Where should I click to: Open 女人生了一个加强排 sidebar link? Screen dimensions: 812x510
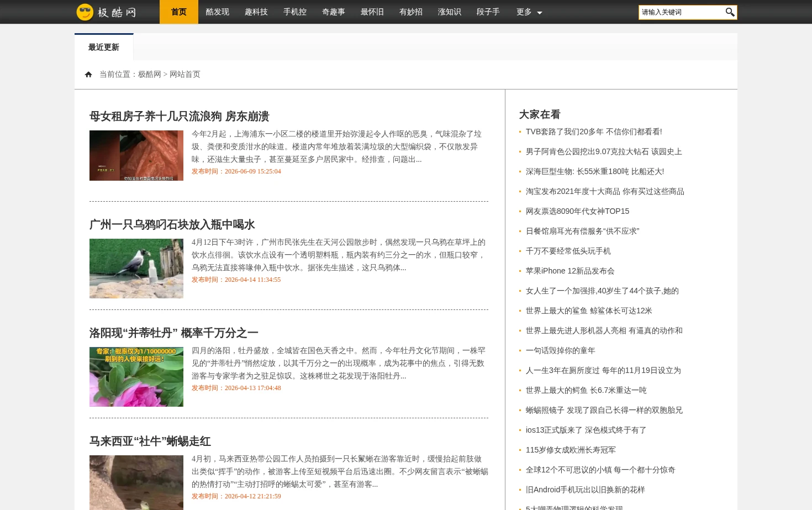(602, 291)
